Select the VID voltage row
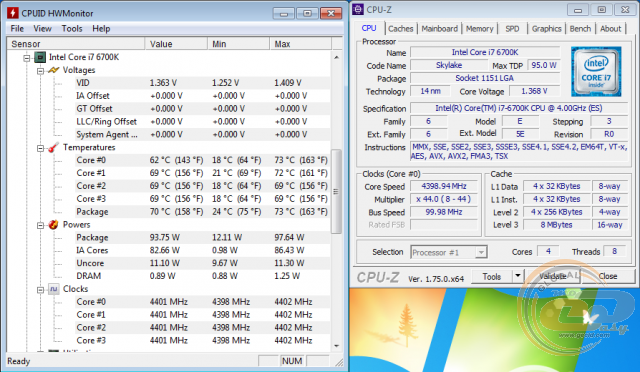The width and height of the screenshot is (640, 372). click(x=202, y=83)
